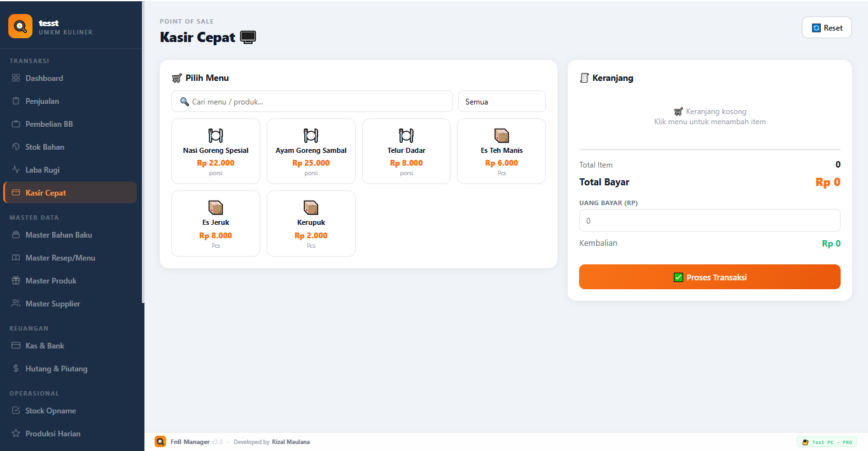This screenshot has height=451, width=868.
Task: Click the computer icon next to Kasir Cepat title
Action: pos(248,38)
